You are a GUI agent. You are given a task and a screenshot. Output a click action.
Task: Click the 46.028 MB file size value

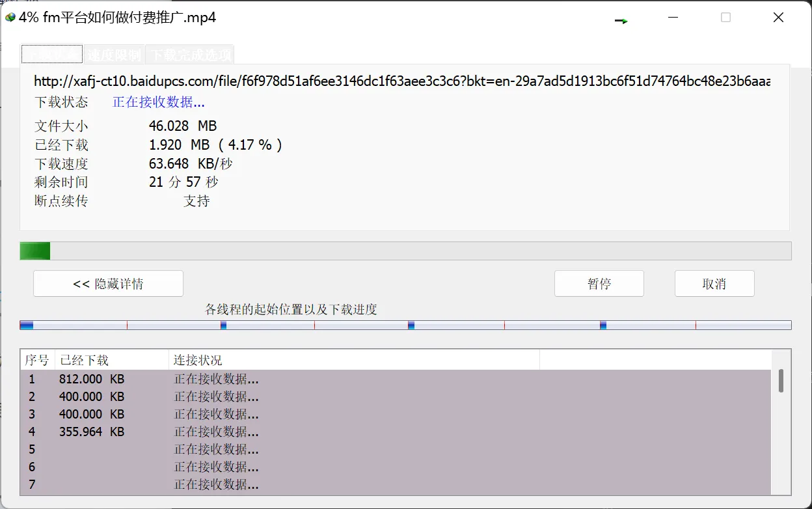(183, 126)
